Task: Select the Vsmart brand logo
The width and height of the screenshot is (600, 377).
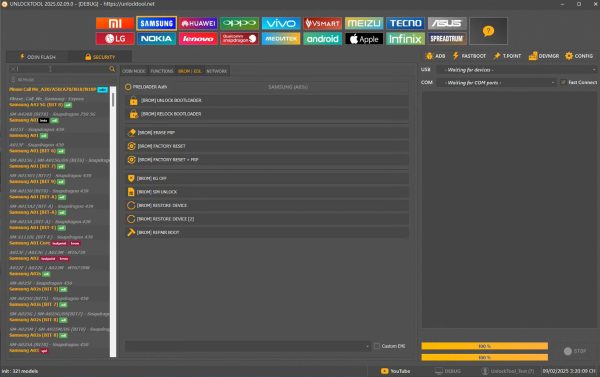Action: [x=323, y=23]
